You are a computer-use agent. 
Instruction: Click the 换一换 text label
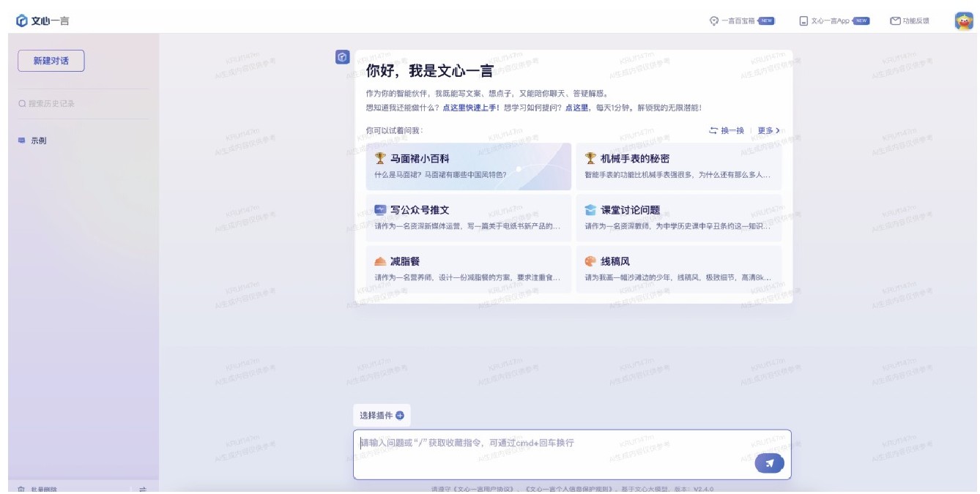click(732, 131)
